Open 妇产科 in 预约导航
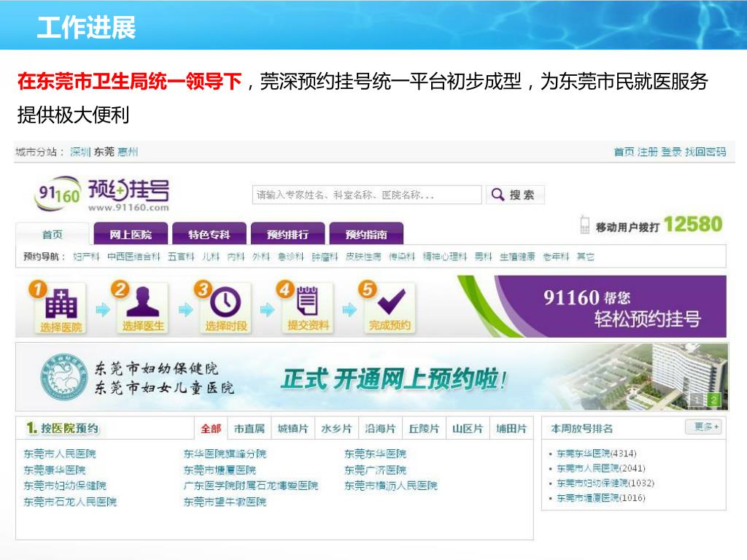Image resolution: width=747 pixels, height=560 pixels. click(x=86, y=257)
